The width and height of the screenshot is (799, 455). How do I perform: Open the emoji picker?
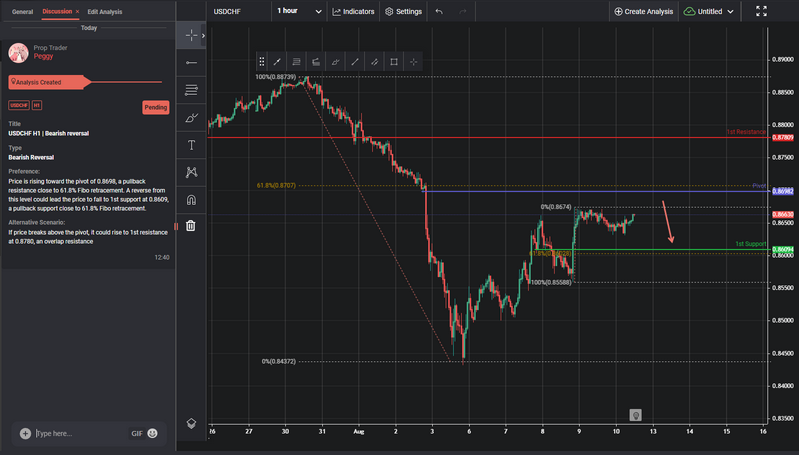152,434
